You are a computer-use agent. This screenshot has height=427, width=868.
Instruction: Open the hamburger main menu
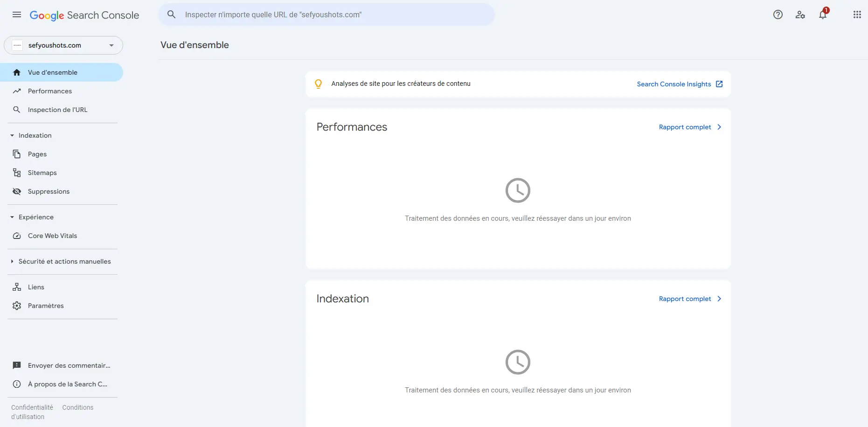coord(17,14)
